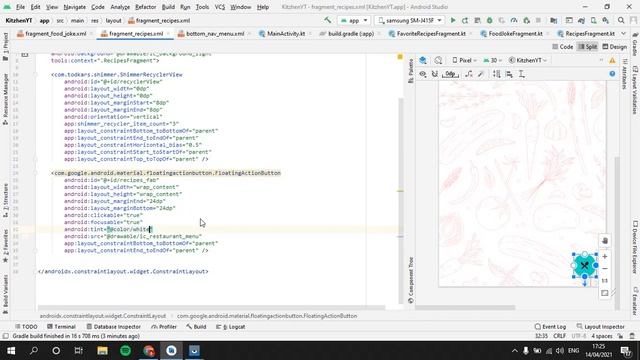Image resolution: width=640 pixels, height=360 pixels.
Task: Open Spotify from the Windows taskbar
Action: pyautogui.click(x=125, y=351)
